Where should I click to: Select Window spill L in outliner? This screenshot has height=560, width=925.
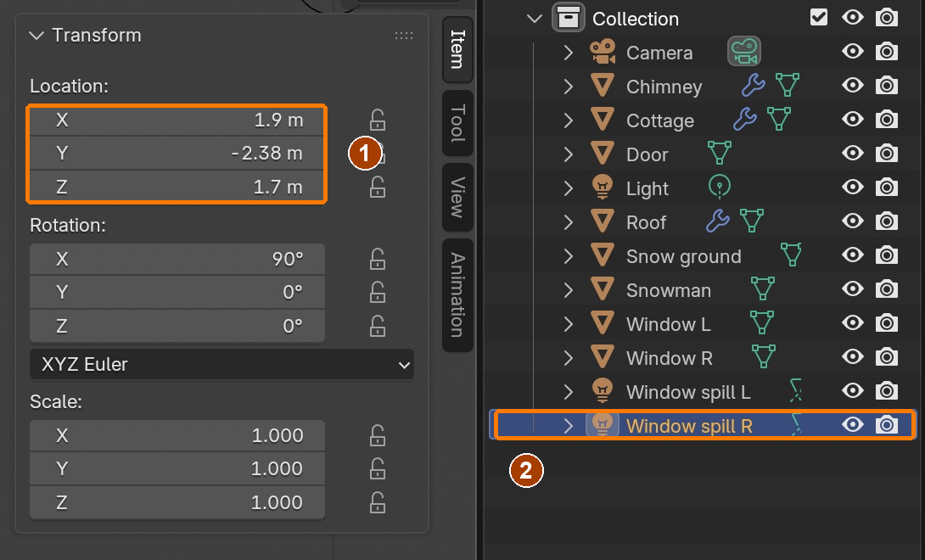[x=688, y=392]
